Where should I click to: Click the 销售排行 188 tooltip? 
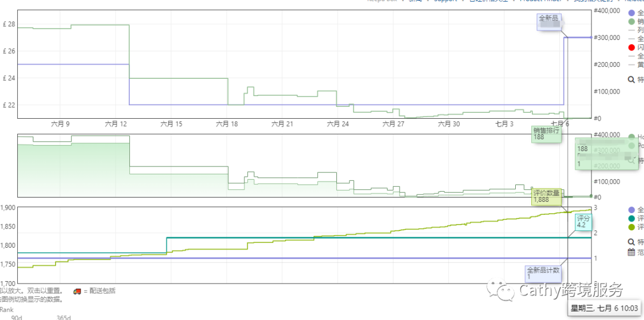tap(546, 134)
